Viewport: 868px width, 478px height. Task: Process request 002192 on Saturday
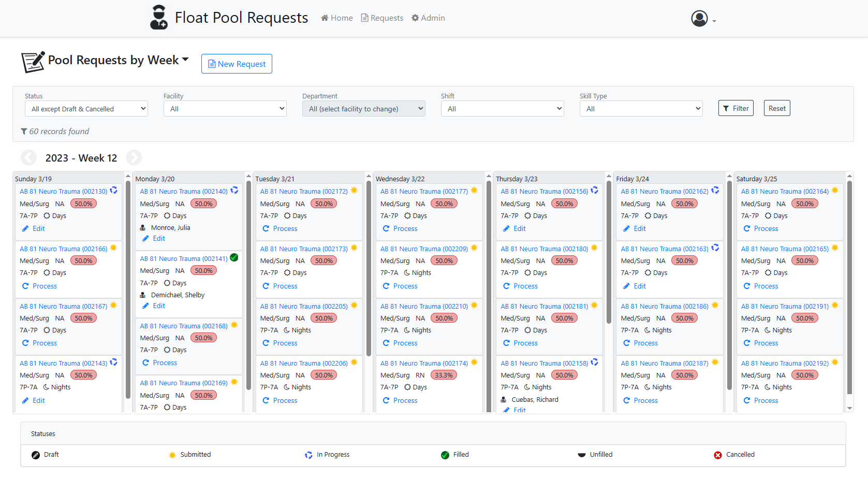tap(761, 400)
